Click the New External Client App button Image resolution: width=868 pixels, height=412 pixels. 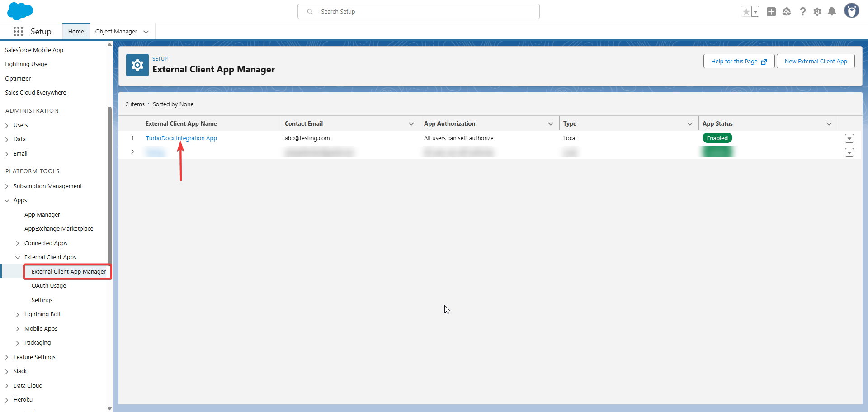click(x=816, y=61)
